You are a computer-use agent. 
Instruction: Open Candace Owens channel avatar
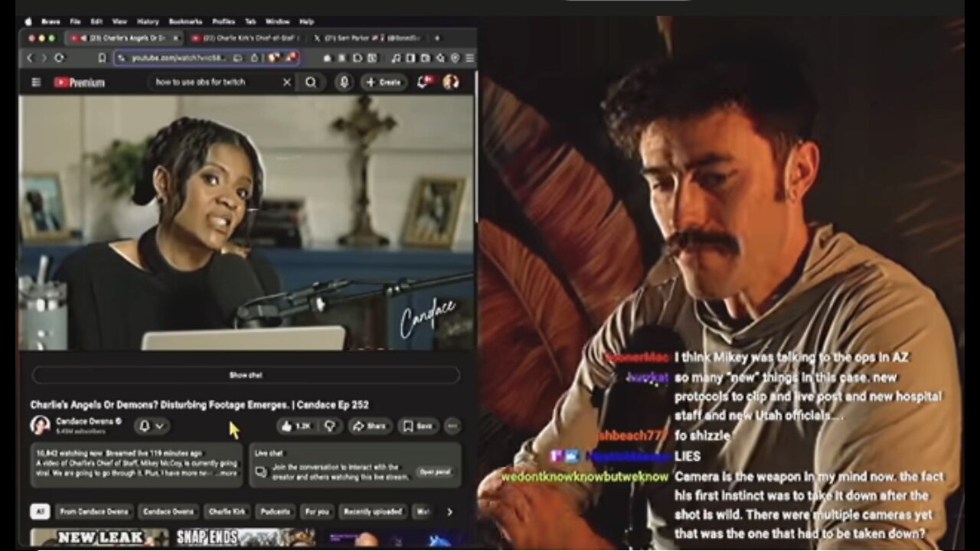tap(40, 425)
